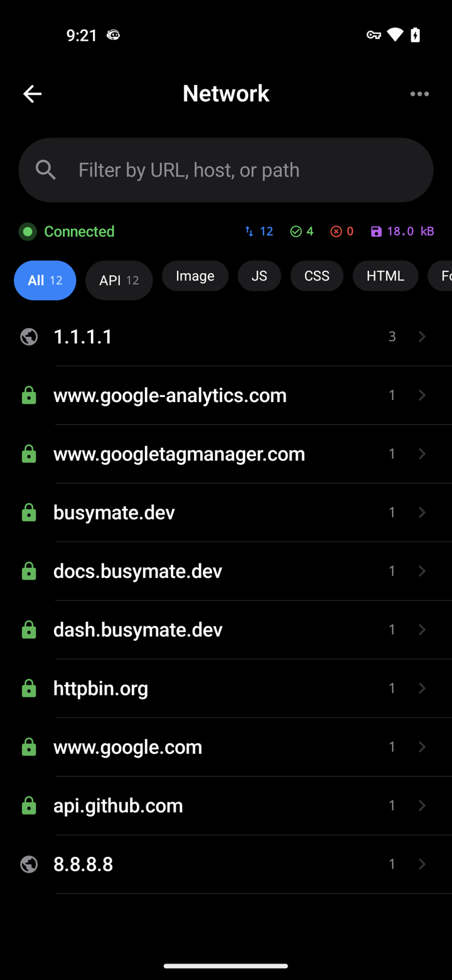Expand www.google-analytics.com row chevron
Viewport: 452px width, 980px height.
tap(422, 395)
